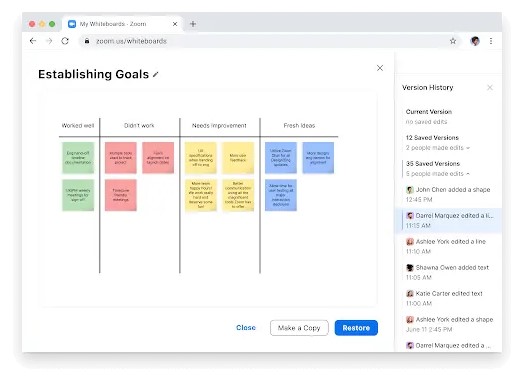
Task: Close the Version History panel
Action: point(490,88)
